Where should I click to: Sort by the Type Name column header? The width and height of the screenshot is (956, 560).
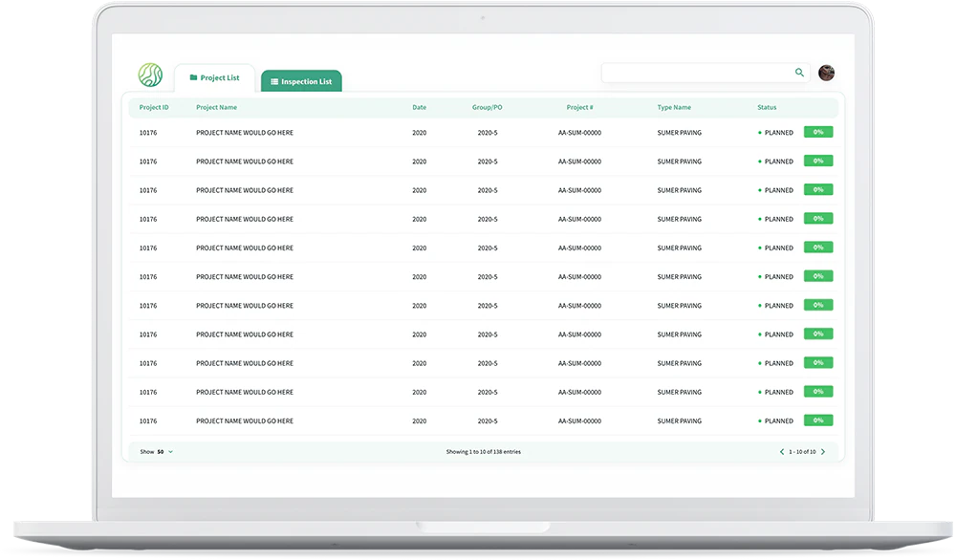click(x=674, y=107)
